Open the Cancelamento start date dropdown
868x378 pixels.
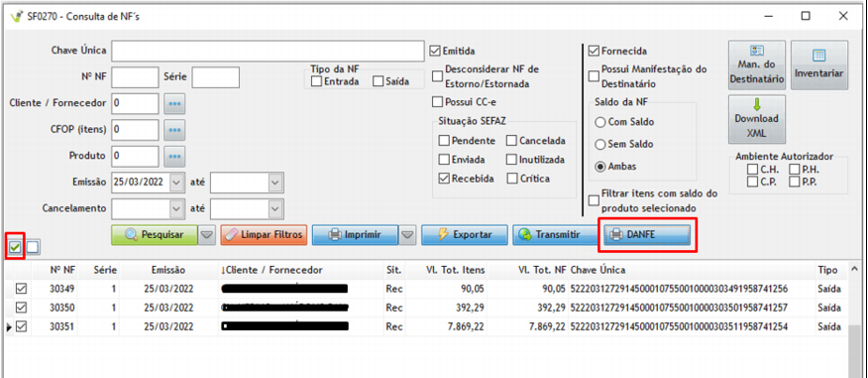coord(176,208)
